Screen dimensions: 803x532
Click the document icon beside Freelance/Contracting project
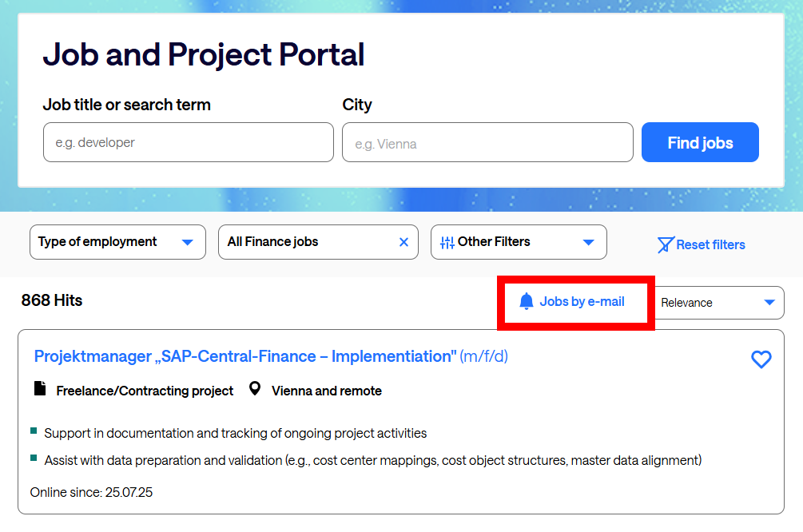(40, 390)
